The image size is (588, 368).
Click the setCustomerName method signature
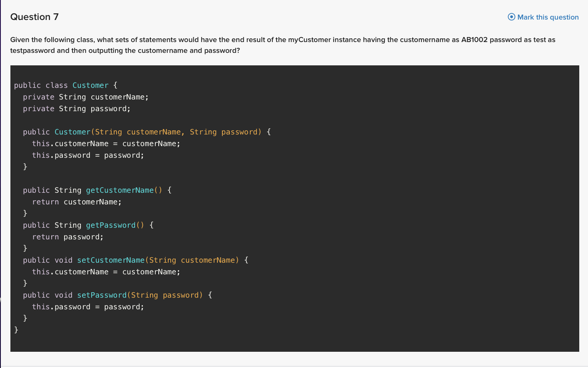coord(136,260)
